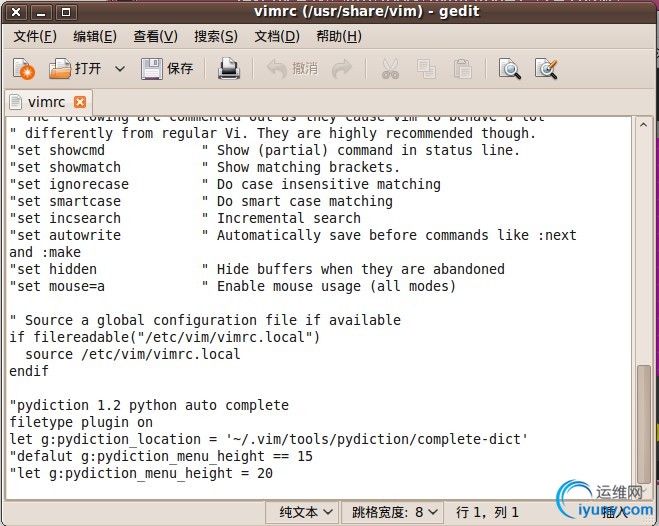Place cursor on "set incsearch line
Screen dimensions: 659x526
tap(185, 218)
